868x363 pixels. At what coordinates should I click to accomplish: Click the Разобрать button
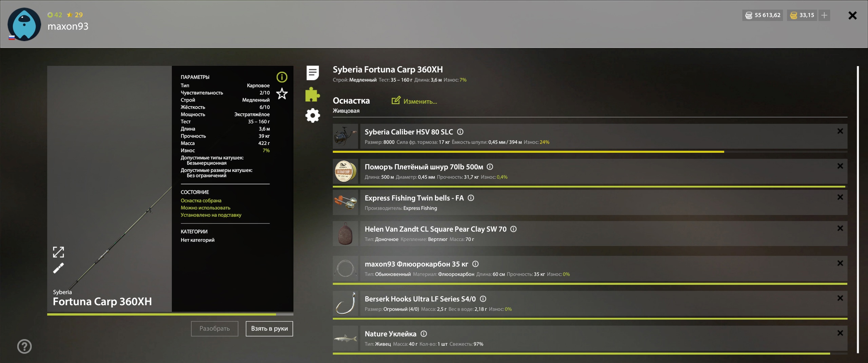pyautogui.click(x=215, y=328)
